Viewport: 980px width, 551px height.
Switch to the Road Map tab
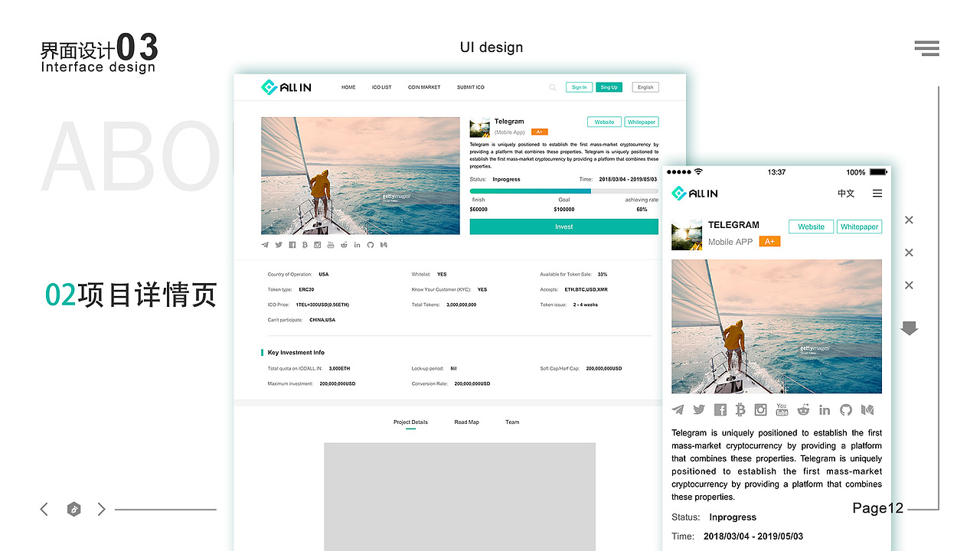coord(466,422)
